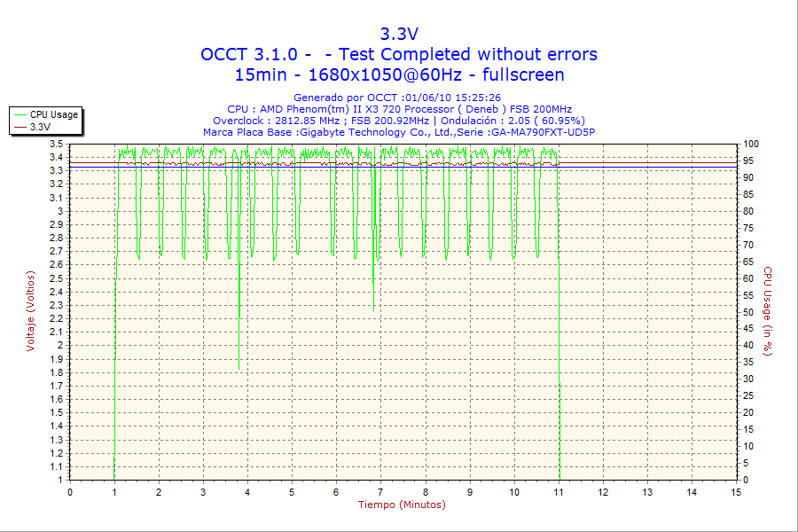Click the 'CPU Usage (in %)' axis label
Image resolution: width=798 pixels, height=532 pixels.
click(768, 311)
